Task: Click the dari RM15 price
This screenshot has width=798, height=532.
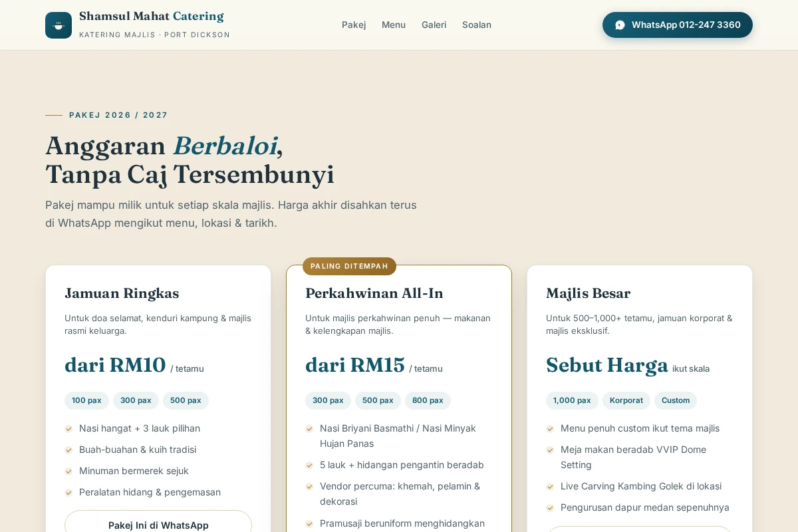Action: coord(355,365)
